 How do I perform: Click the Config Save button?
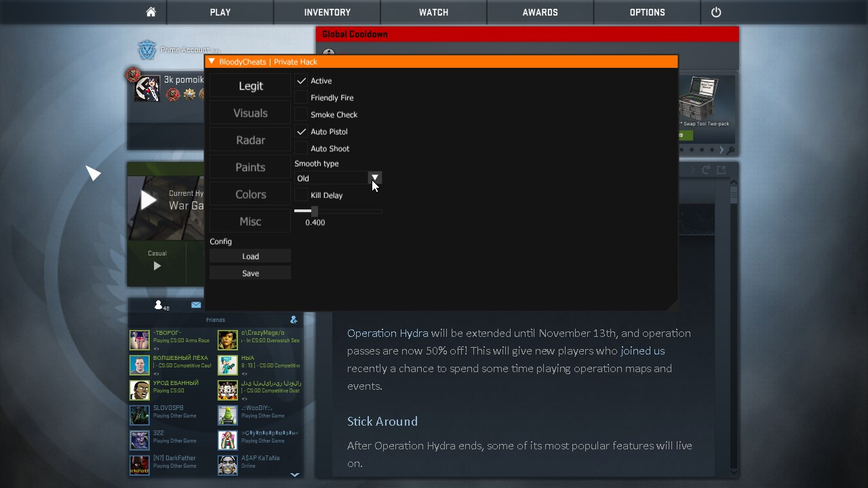coord(250,273)
